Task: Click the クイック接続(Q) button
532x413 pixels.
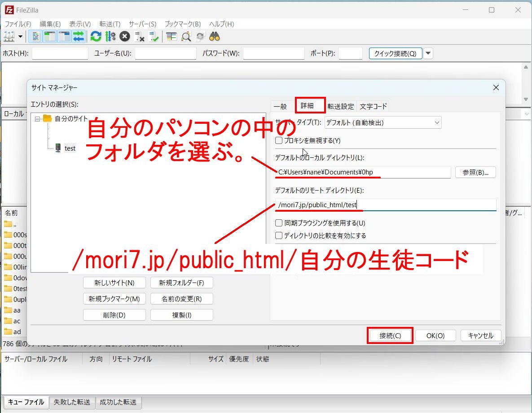Action: [395, 53]
